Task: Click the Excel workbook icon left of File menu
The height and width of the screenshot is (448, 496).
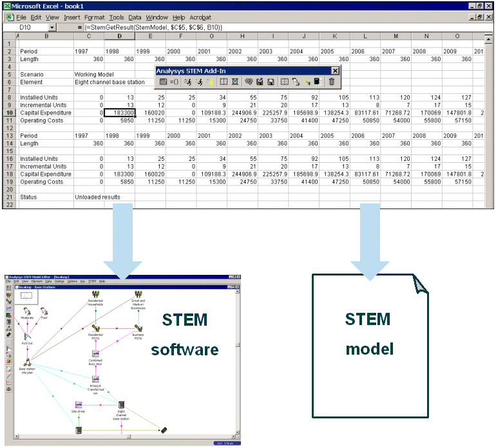Action: tap(8, 17)
